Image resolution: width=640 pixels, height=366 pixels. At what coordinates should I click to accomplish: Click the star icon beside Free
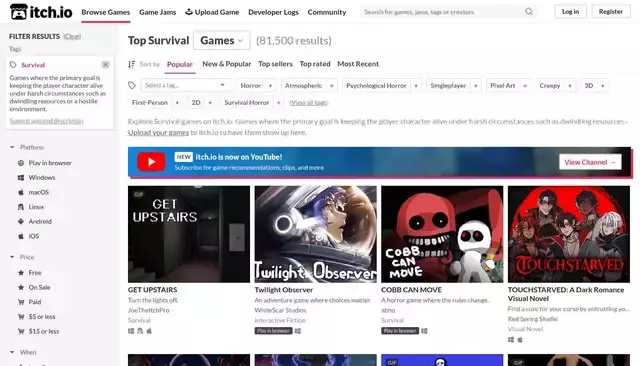click(x=21, y=273)
